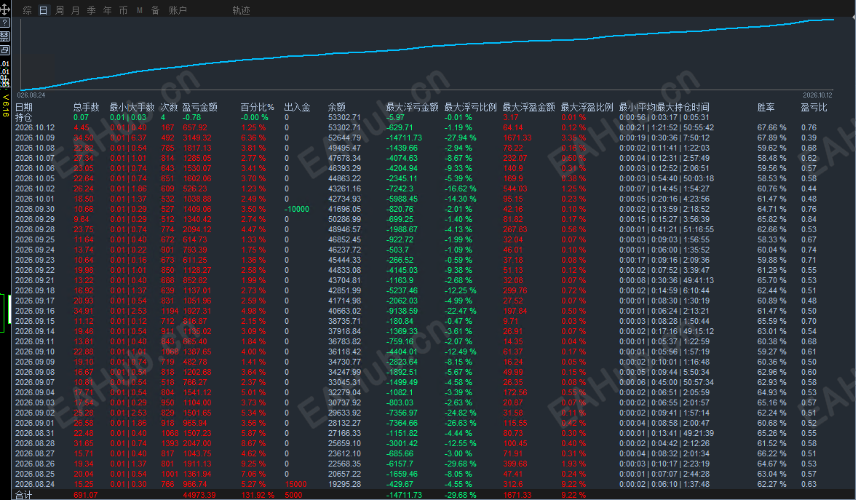Viewport: 856px width, 500px height.
Task: Click the balance 19295.28
Action: click(344, 484)
